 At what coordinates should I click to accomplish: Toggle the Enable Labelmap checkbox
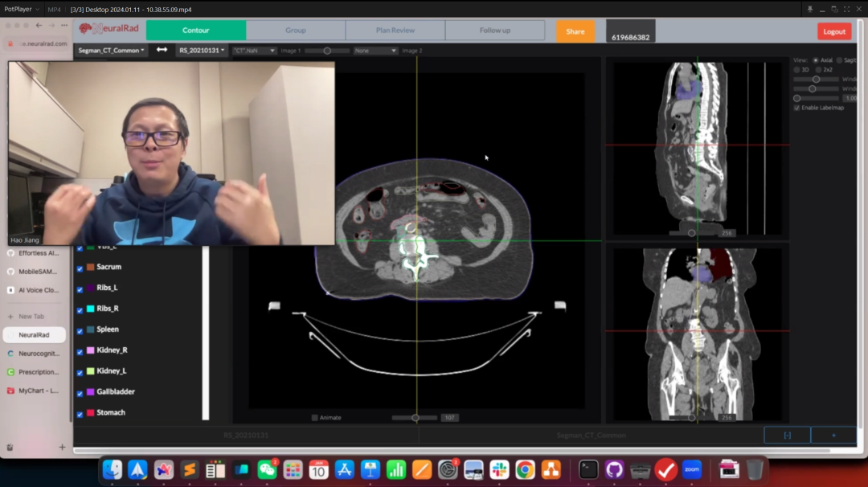click(797, 108)
